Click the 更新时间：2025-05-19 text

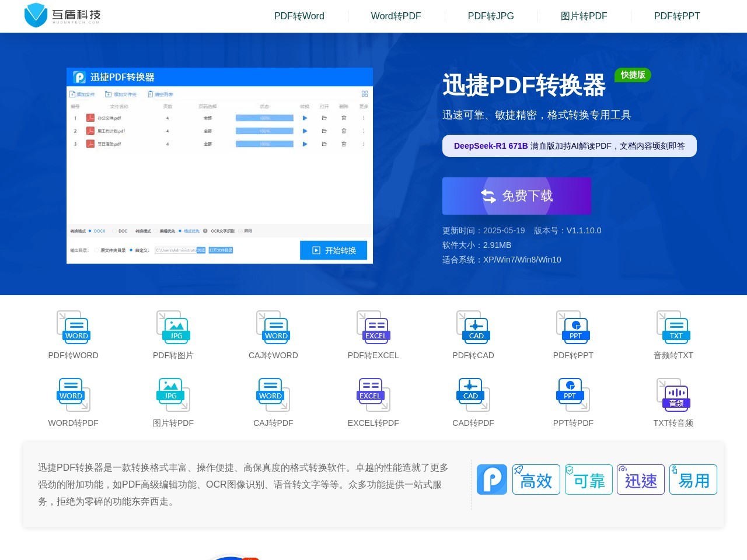coord(484,230)
